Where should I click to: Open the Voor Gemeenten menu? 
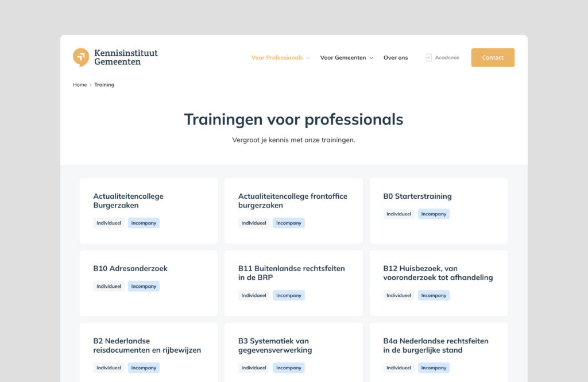pos(343,57)
